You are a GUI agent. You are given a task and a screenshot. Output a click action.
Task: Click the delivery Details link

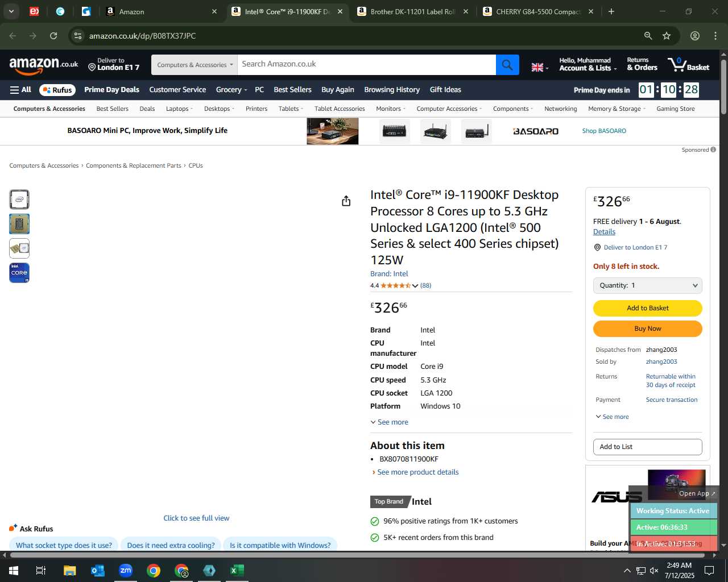(x=604, y=232)
